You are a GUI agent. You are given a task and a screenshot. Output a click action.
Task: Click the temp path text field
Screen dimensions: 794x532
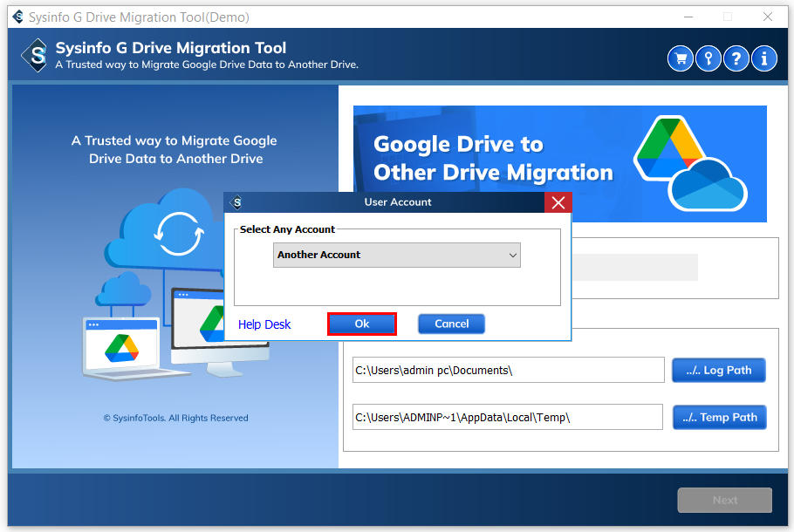click(x=508, y=418)
